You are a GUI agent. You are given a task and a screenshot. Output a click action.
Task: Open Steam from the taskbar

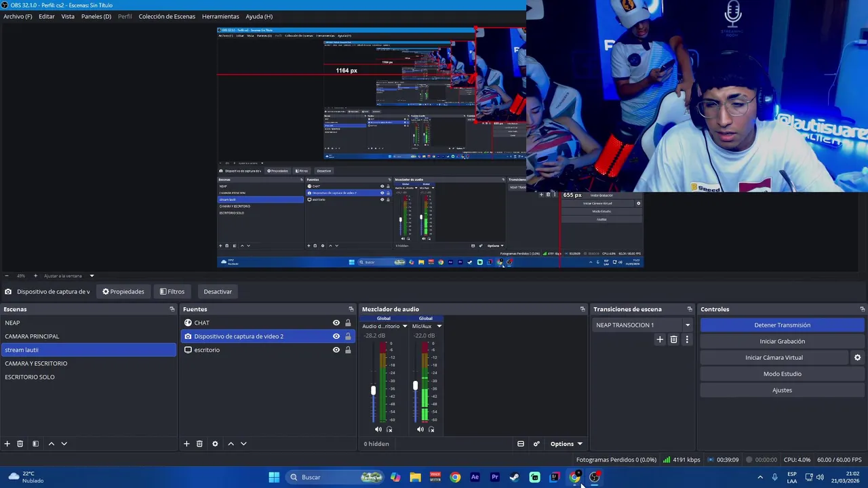tap(515, 477)
